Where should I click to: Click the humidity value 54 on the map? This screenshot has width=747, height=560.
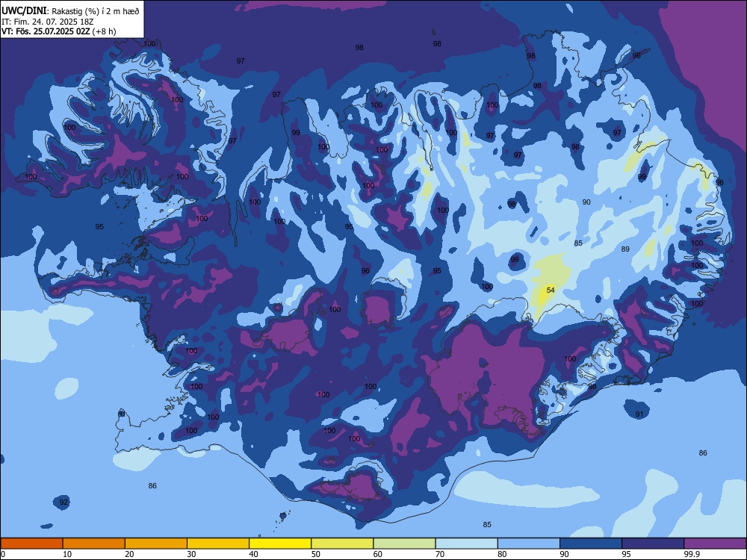[551, 290]
